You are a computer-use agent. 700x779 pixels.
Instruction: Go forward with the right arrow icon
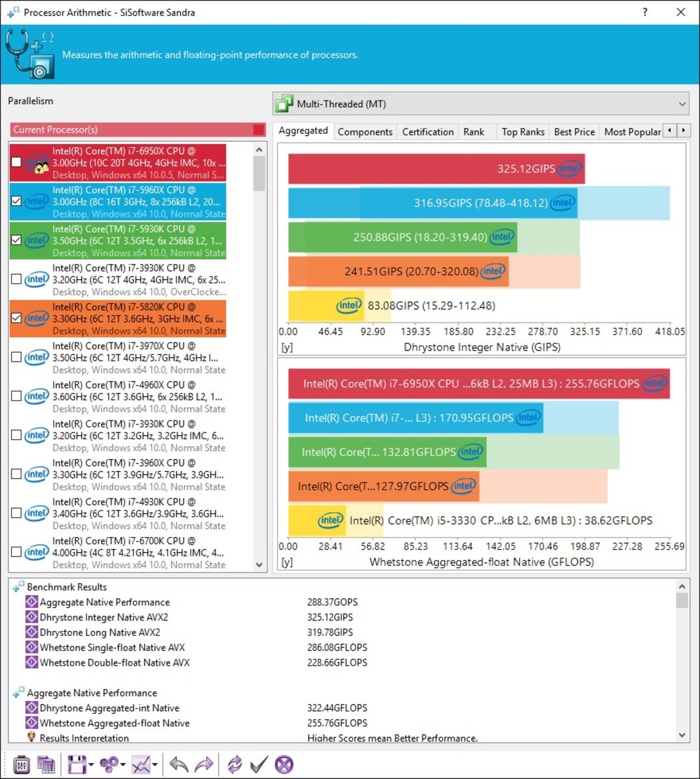click(204, 764)
